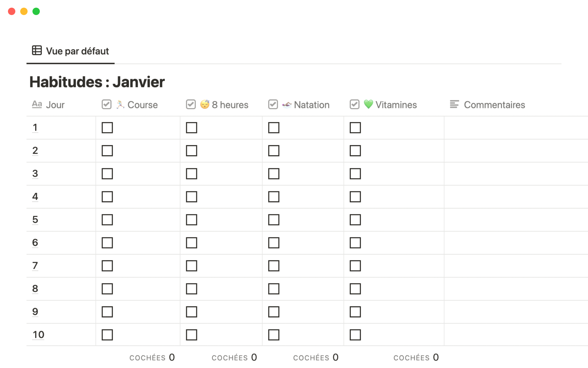Tick the Natation checkbox for day 5
The image size is (588, 368).
273,220
